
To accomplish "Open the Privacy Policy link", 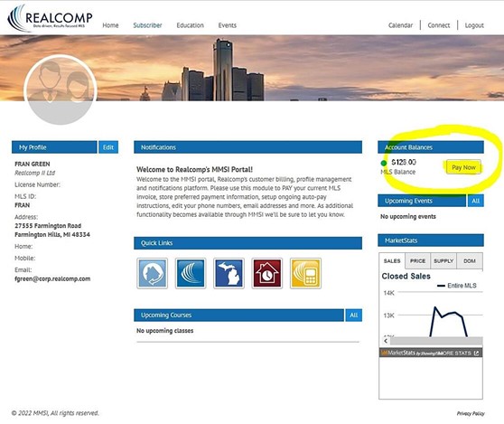I will 471,413.
